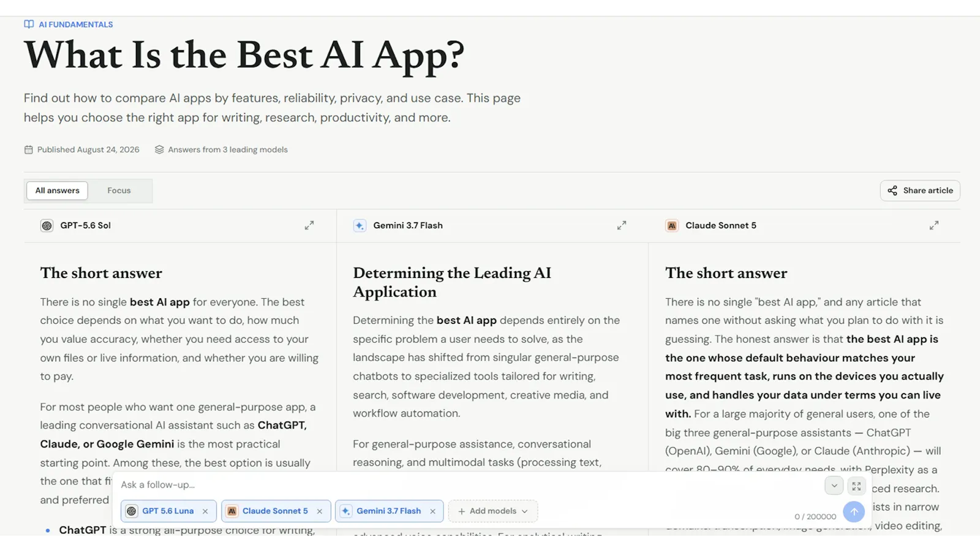Image resolution: width=980 pixels, height=551 pixels.
Task: Click The short answer heading under GPT-5.6 Sol
Action: pyautogui.click(x=101, y=273)
